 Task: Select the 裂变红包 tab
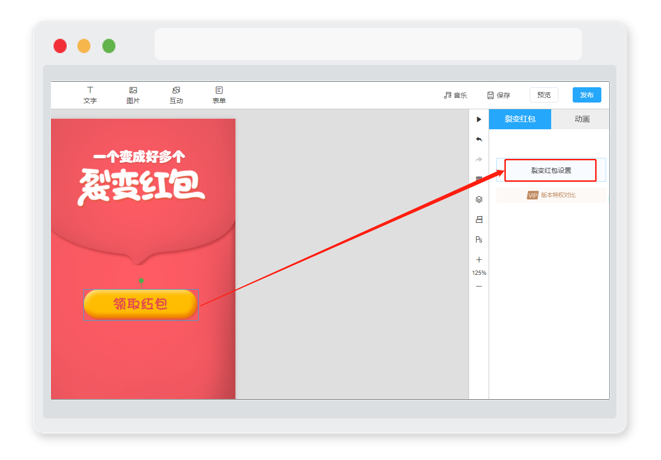pyautogui.click(x=520, y=119)
